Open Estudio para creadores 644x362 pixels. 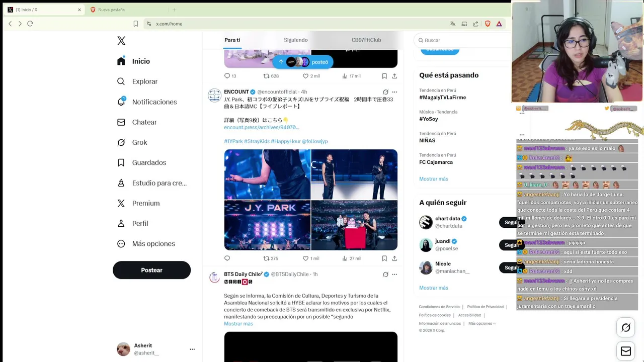[x=151, y=183]
